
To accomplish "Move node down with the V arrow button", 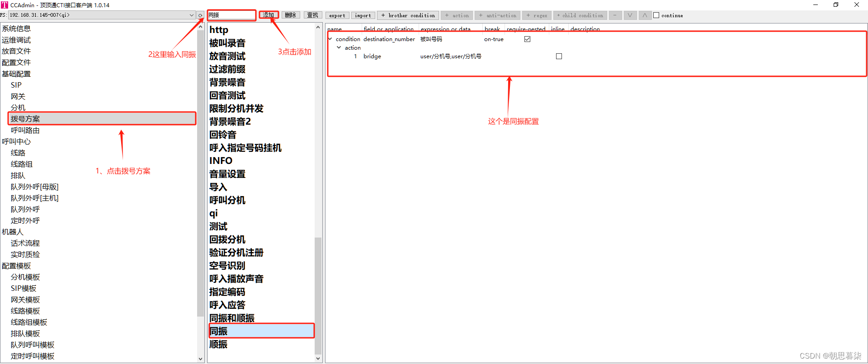I will (630, 15).
